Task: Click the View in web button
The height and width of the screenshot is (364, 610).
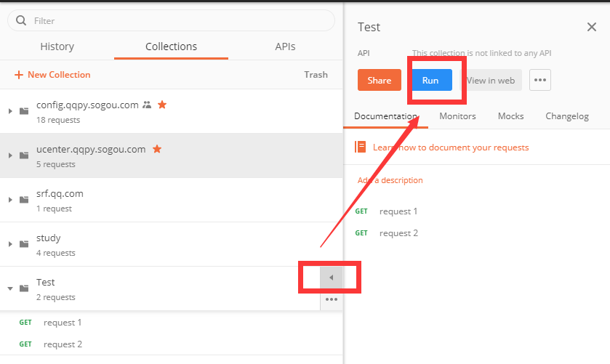Action: 491,80
